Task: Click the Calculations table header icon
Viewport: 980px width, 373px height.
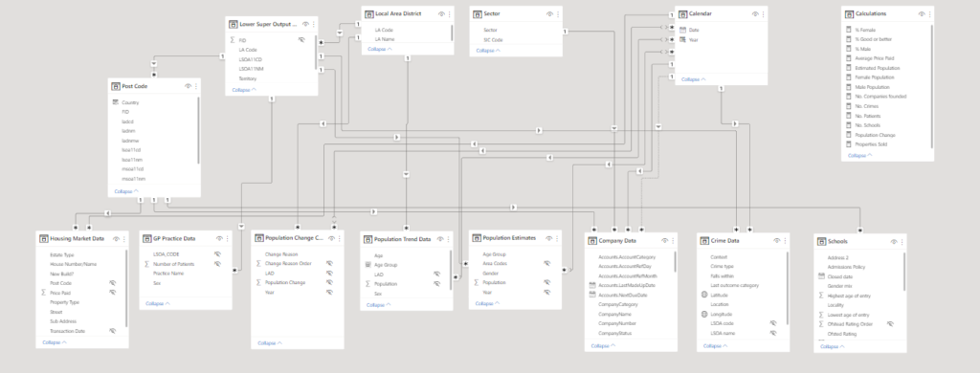Action: [850, 13]
